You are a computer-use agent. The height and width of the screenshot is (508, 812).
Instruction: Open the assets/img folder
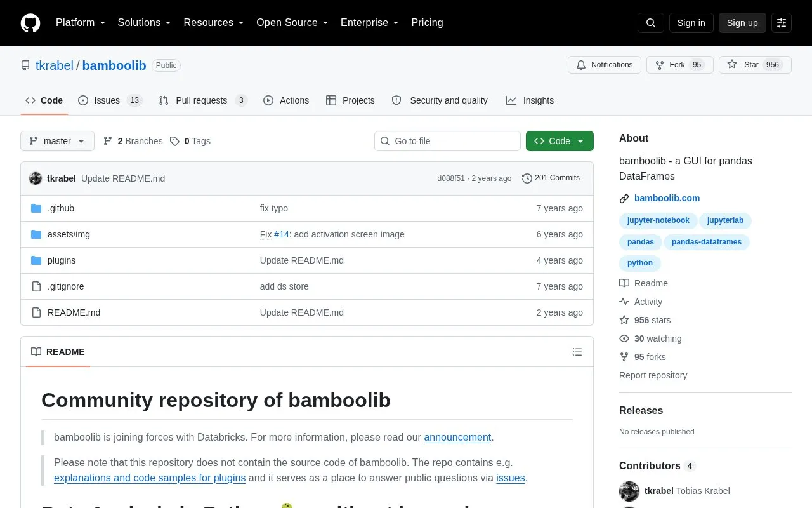coord(69,234)
